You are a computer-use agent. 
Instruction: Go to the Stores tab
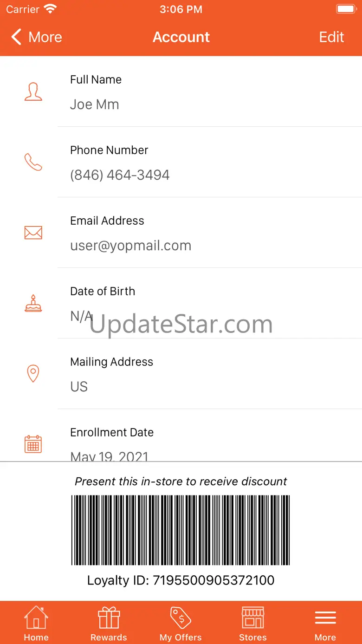(x=253, y=624)
